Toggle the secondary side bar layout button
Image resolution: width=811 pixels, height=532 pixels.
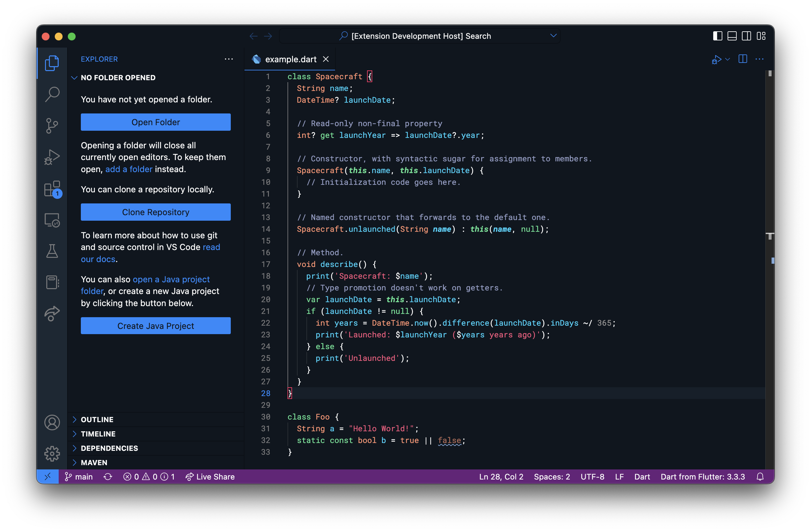coord(746,36)
